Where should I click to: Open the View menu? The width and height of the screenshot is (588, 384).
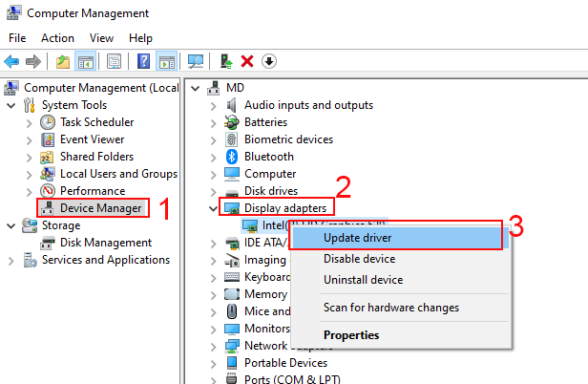click(101, 38)
